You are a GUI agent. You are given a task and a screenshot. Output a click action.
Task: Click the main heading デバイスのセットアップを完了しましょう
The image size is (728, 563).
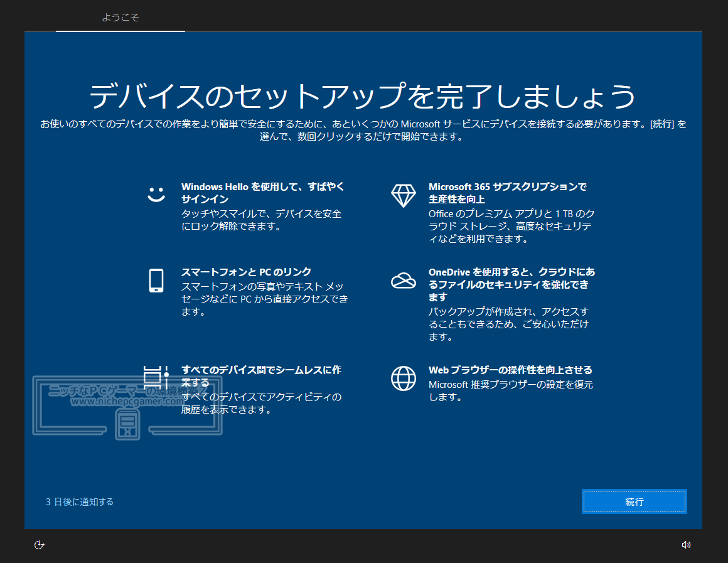coord(363,96)
